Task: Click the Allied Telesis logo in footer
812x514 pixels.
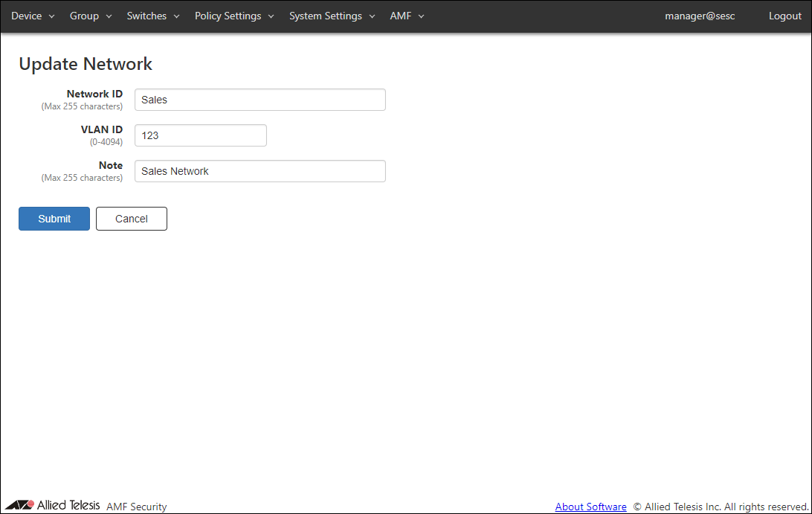Action: coord(52,506)
